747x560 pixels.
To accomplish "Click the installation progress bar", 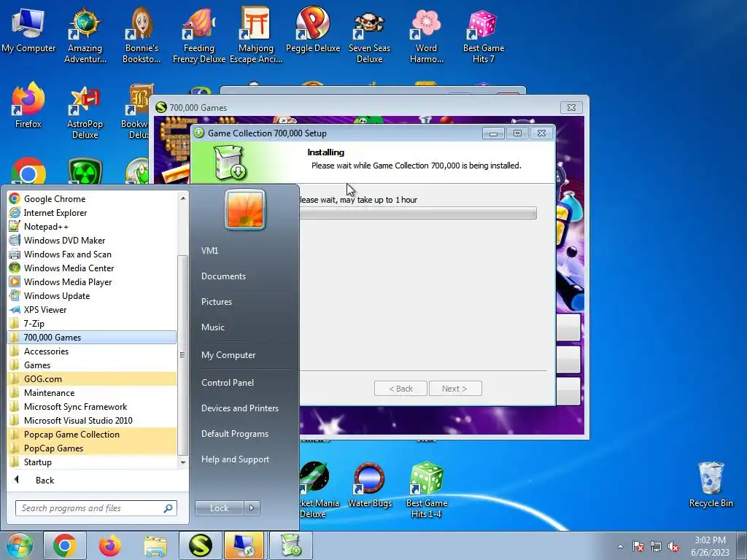I will 418,213.
